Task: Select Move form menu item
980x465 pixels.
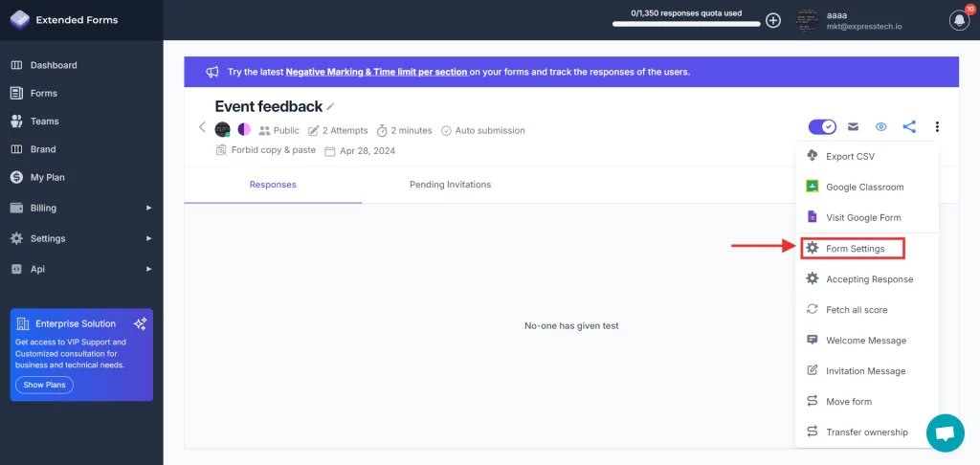Action: [867, 401]
